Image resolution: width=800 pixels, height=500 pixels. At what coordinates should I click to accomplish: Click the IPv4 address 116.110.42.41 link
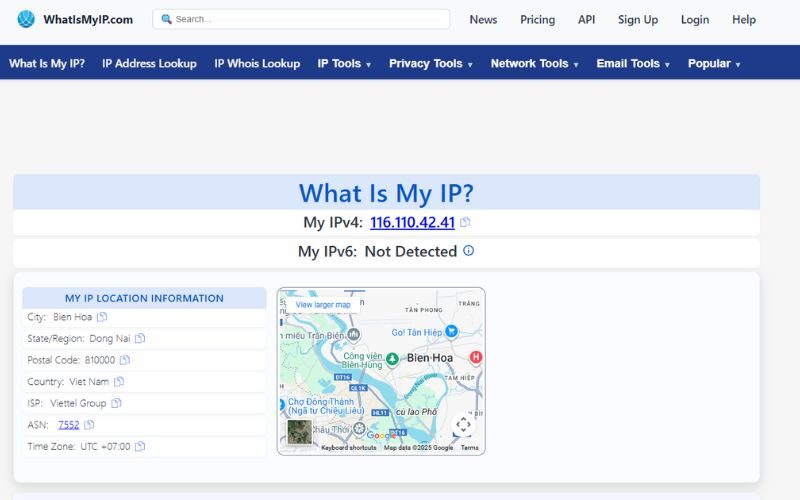pyautogui.click(x=412, y=222)
